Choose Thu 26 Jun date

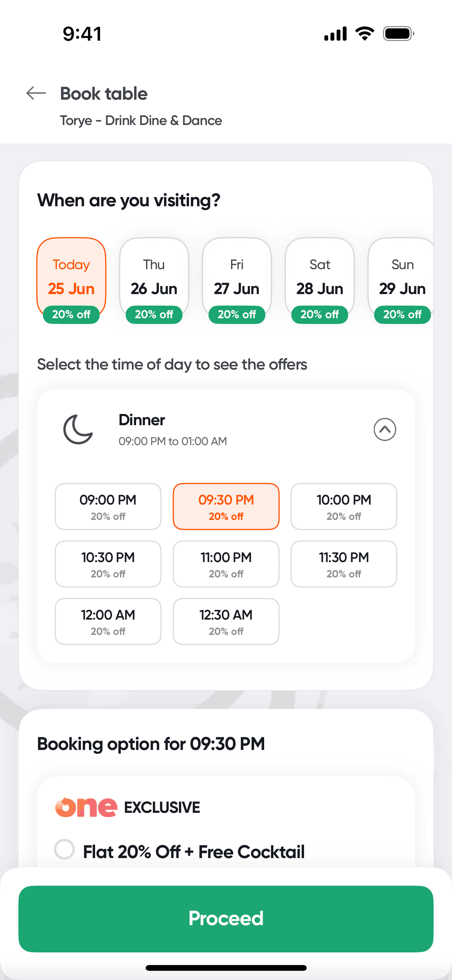pos(154,277)
